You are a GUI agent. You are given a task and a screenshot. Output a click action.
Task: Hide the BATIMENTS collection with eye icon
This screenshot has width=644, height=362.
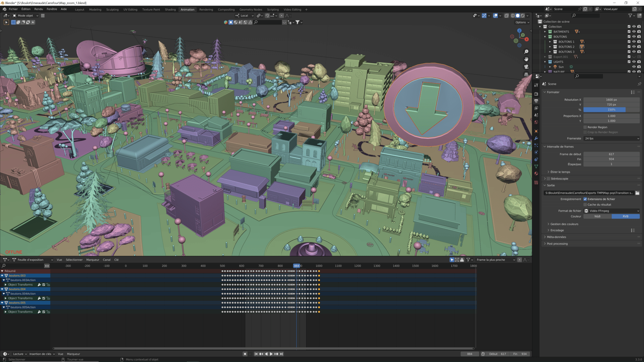(x=634, y=32)
